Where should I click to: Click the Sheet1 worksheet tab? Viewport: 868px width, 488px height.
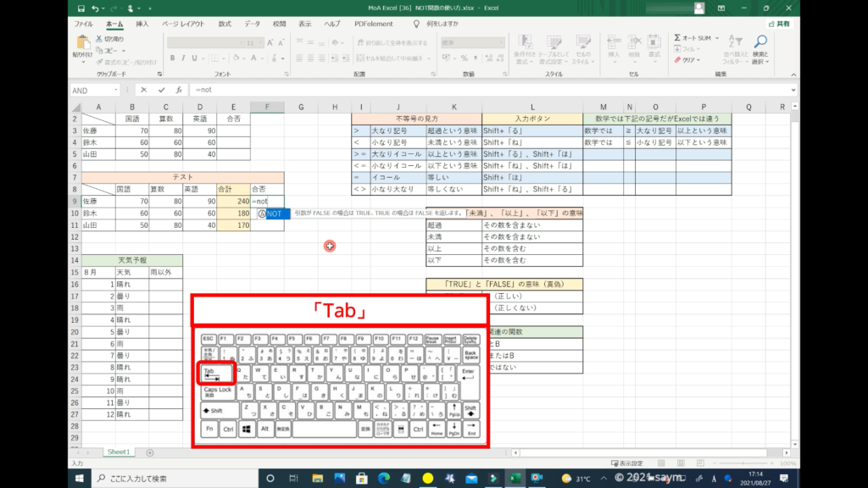pos(117,452)
